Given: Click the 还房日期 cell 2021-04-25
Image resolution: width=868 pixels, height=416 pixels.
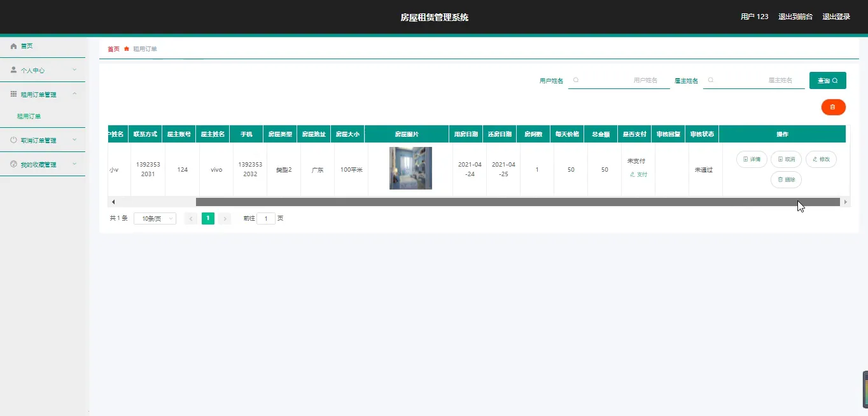Looking at the screenshot, I should (x=503, y=169).
